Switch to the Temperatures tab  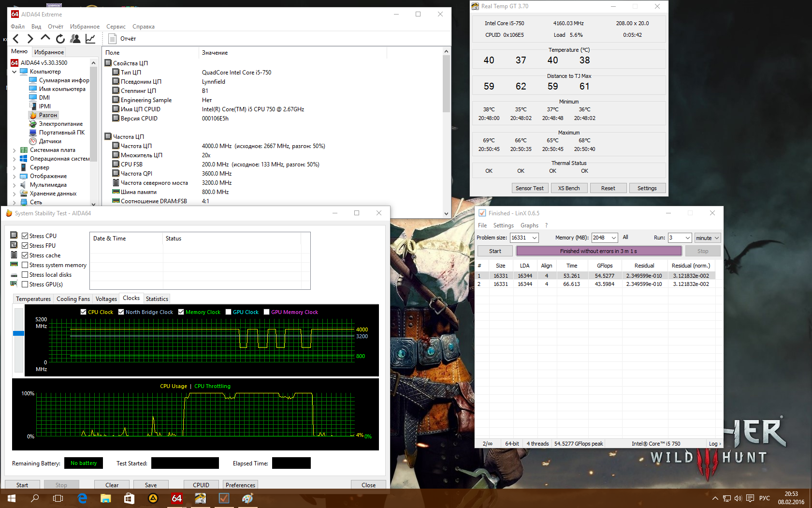click(33, 299)
